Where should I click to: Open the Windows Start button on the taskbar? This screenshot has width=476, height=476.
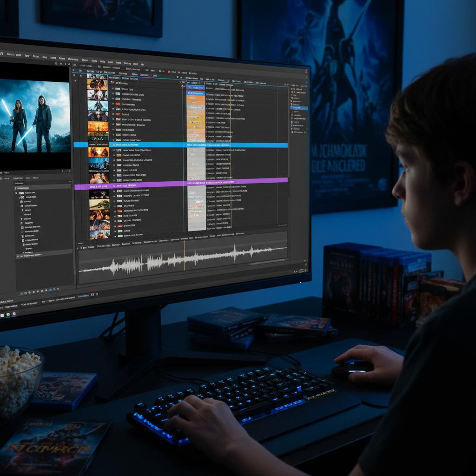2,315
